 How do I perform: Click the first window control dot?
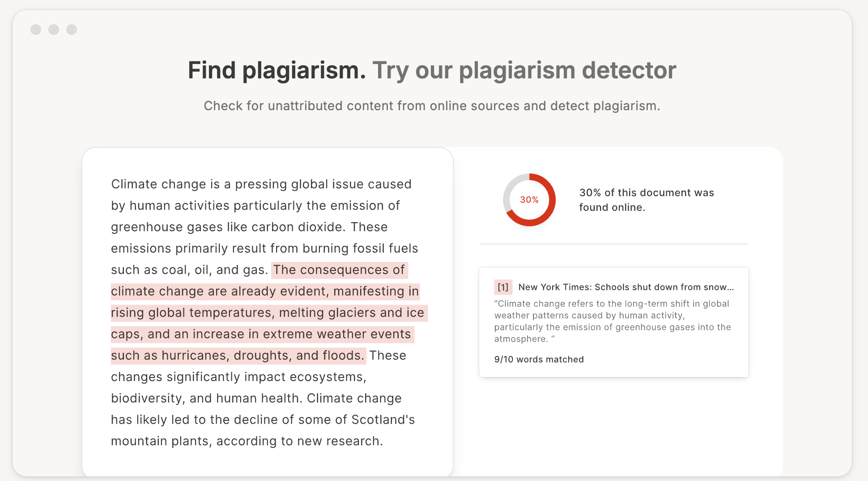tap(36, 30)
